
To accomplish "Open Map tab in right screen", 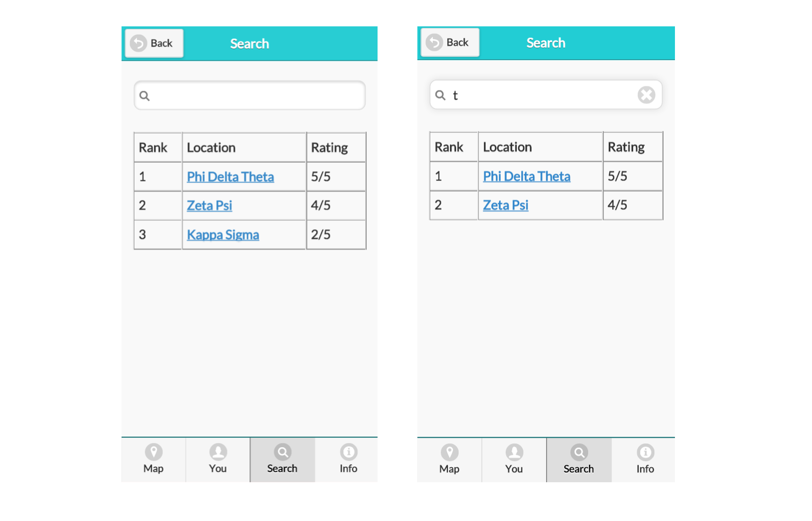I will 449,461.
